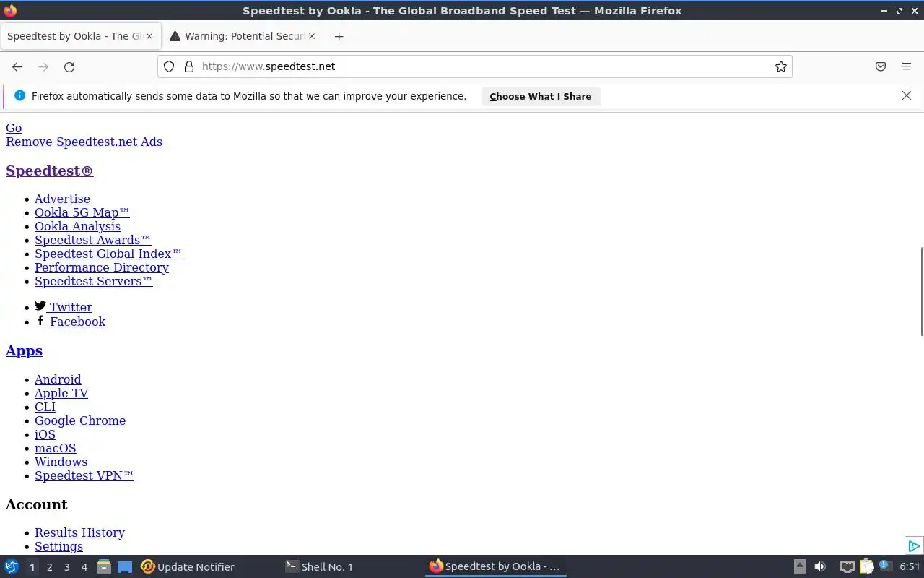Open the Performance Directory link
The image size is (924, 578).
(102, 267)
